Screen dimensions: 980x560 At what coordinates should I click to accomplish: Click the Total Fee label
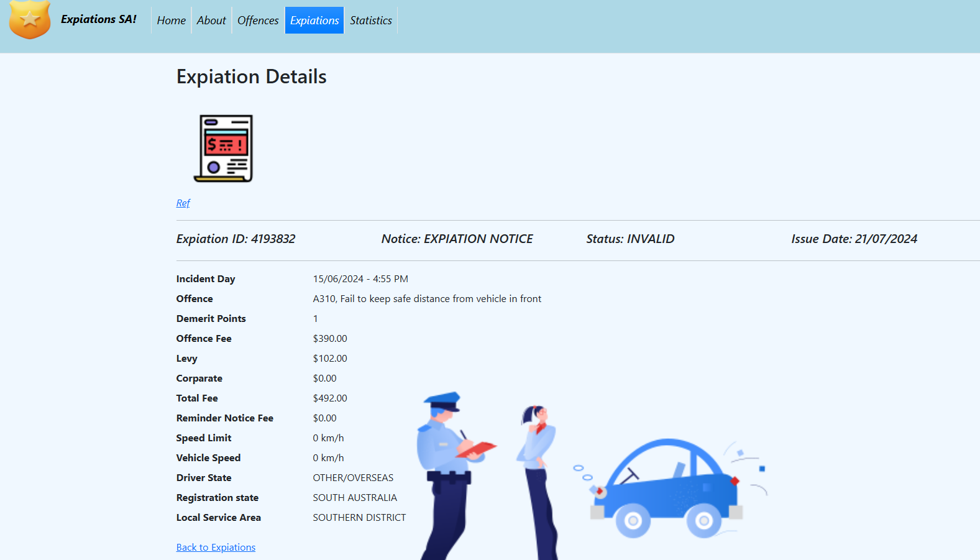197,398
